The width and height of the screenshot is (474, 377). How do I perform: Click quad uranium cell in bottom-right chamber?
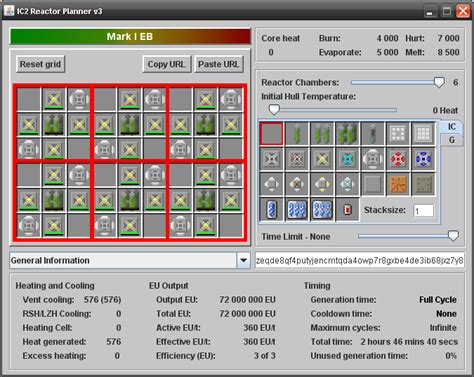[x=206, y=200]
